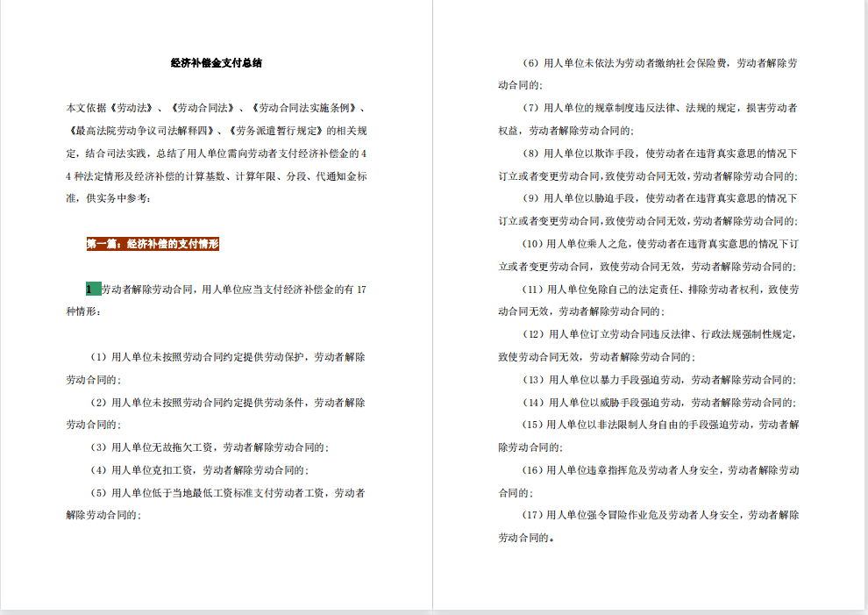Viewport: 868px width, 615px height.
Task: Click item (13) about 暴力手段强迫劳动
Action: [659, 380]
